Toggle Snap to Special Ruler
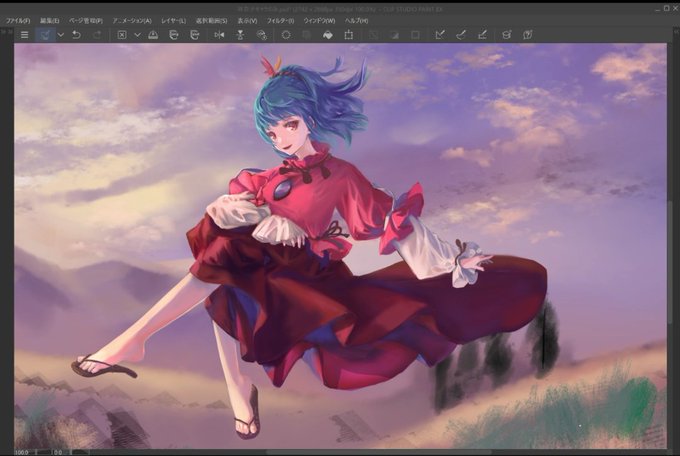680x456 pixels. [x=461, y=35]
